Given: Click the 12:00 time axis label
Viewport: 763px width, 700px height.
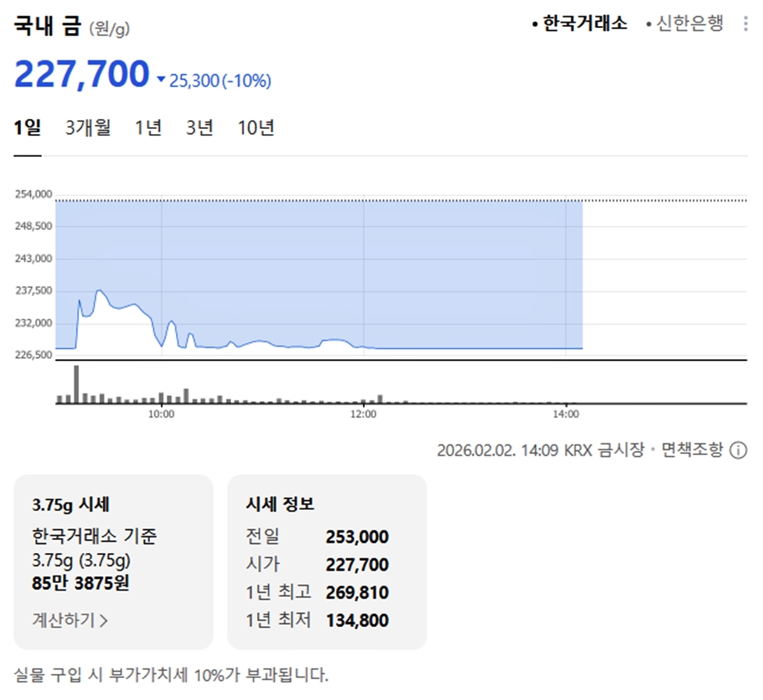Looking at the screenshot, I should tap(363, 415).
